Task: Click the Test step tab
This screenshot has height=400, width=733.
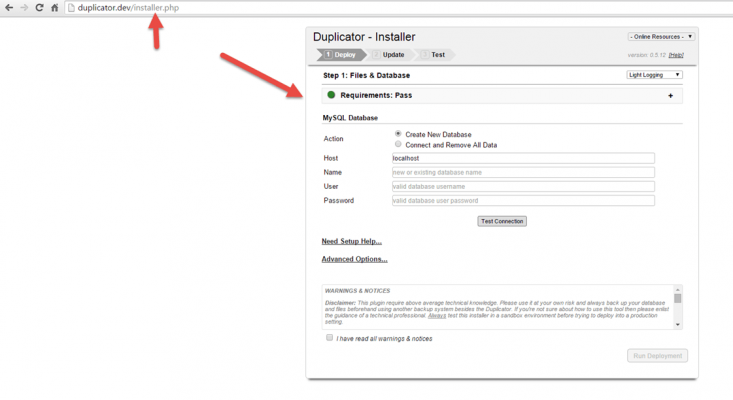Action: click(x=437, y=55)
